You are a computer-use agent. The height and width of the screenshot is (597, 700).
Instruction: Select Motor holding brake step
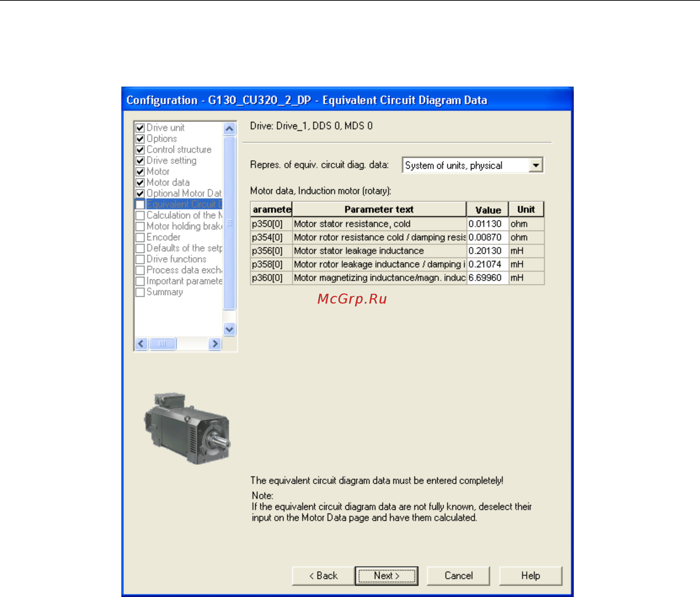[184, 226]
